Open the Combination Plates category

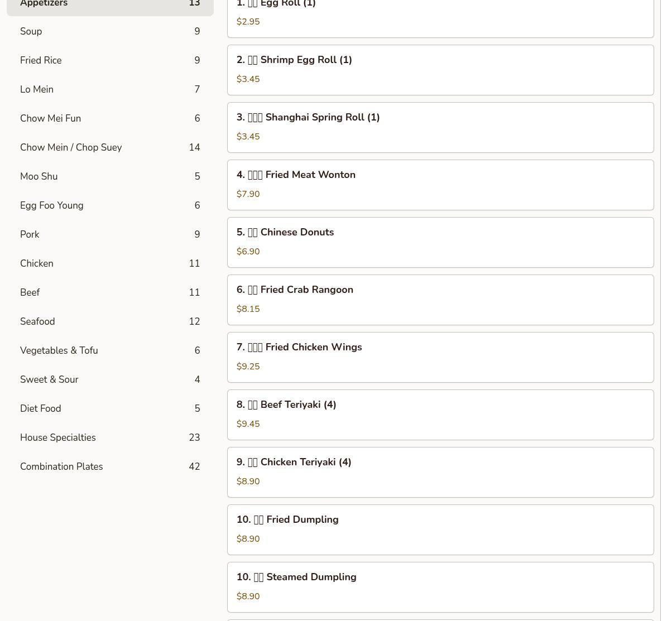pyautogui.click(x=110, y=466)
